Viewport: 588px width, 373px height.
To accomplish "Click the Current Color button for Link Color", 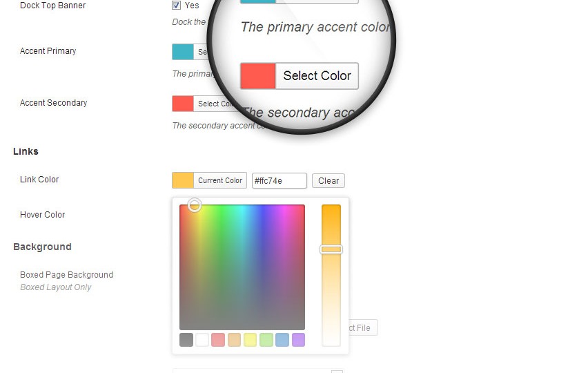I will [220, 180].
